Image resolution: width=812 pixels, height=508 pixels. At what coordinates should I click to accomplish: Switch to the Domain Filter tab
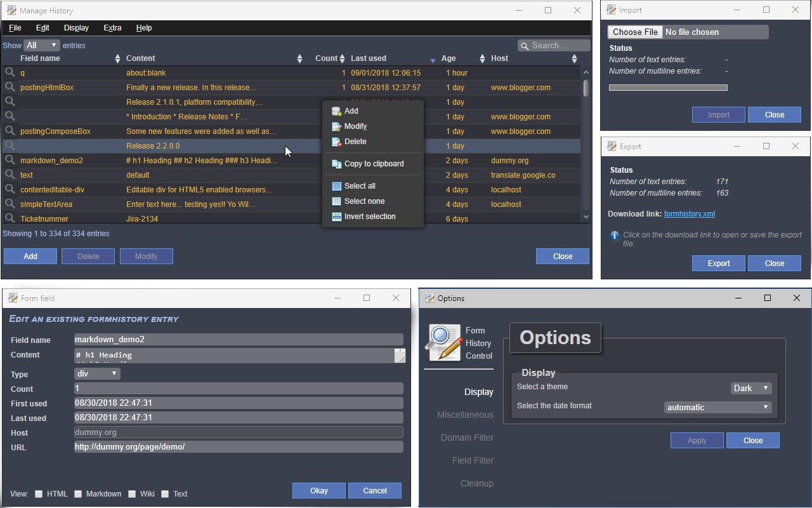pyautogui.click(x=467, y=438)
